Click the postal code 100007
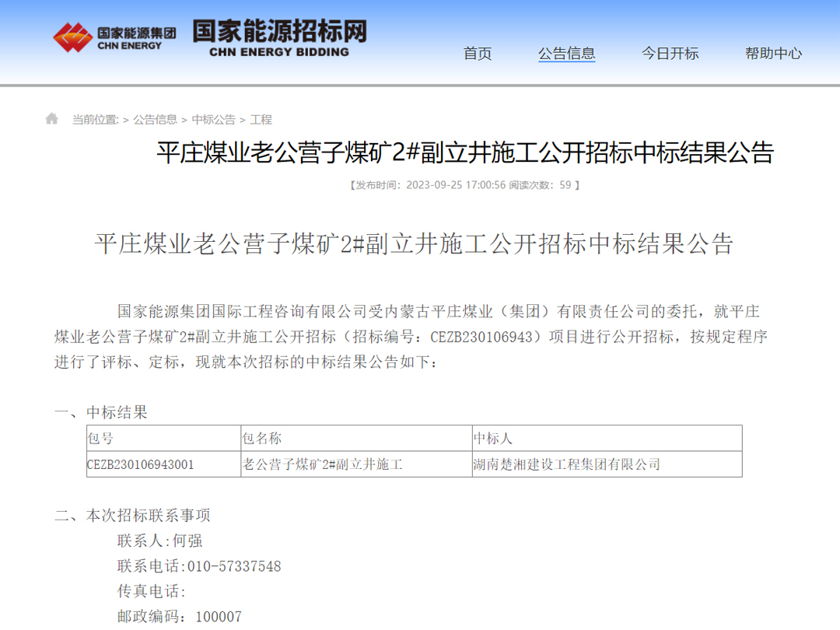This screenshot has width=840, height=630. coord(219,617)
